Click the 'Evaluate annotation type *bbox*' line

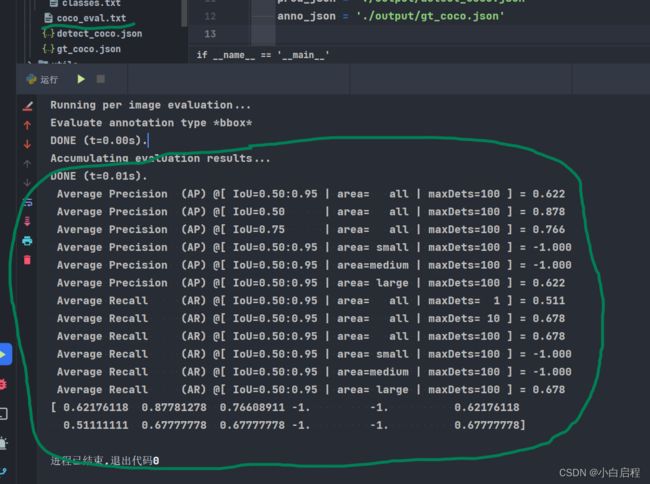coord(151,123)
